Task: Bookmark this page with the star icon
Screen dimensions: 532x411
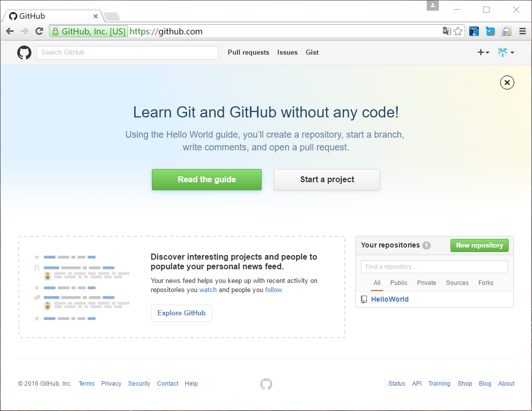Action: 458,31
